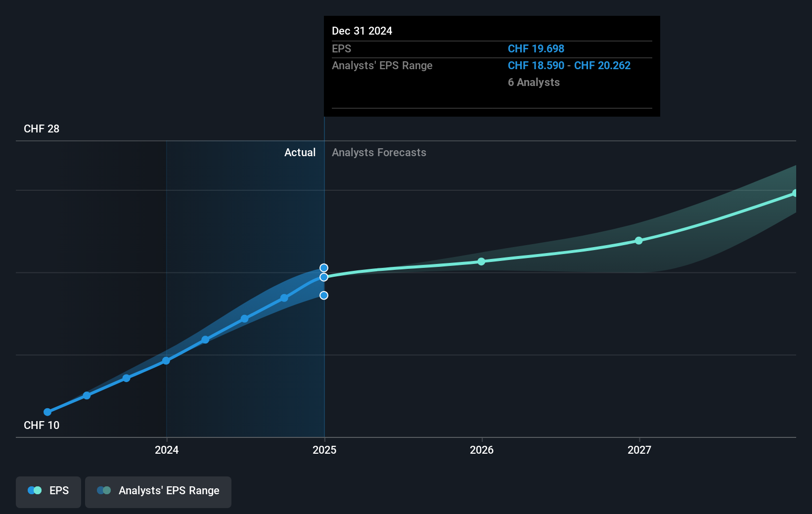Image resolution: width=812 pixels, height=514 pixels.
Task: Click the CHF 10 axis label
Action: tap(42, 426)
